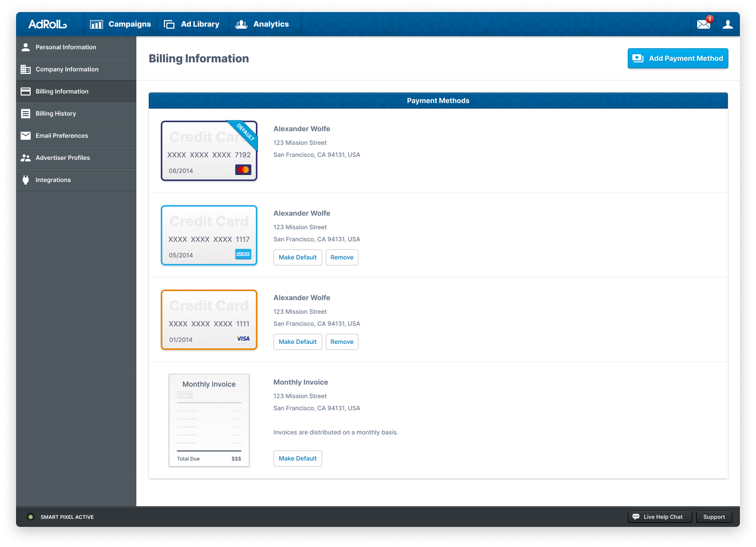Open the Campaigns tab
This screenshot has width=756, height=547.
click(x=121, y=24)
